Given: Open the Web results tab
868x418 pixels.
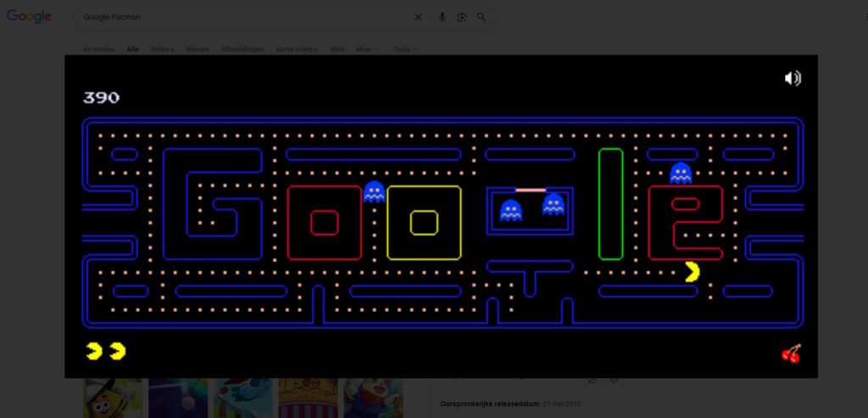Looking at the screenshot, I should [x=337, y=49].
